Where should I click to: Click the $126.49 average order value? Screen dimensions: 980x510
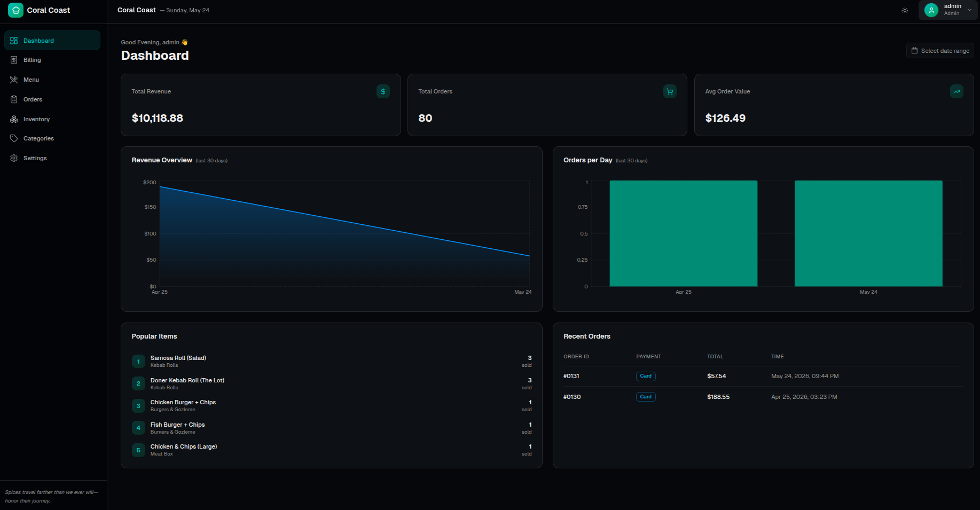(x=725, y=118)
